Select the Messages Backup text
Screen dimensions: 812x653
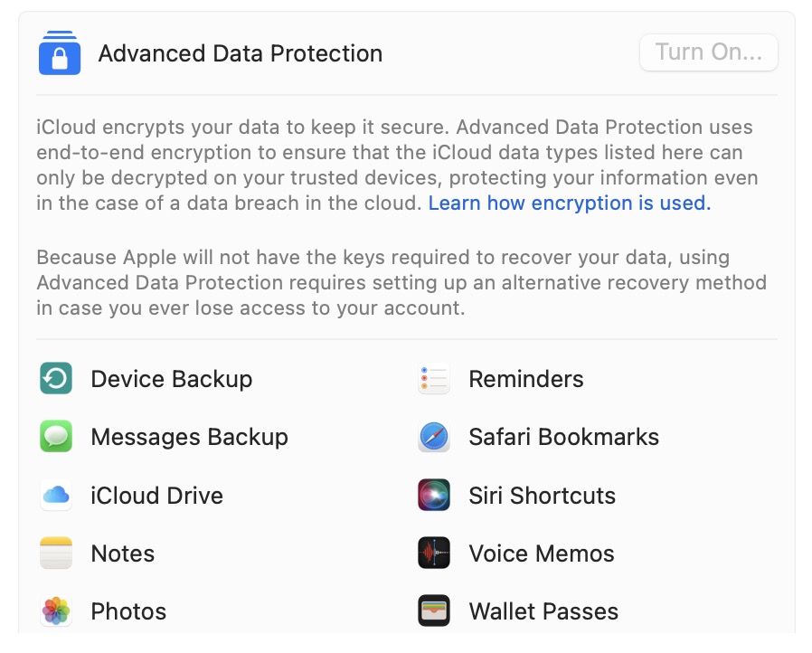tap(189, 437)
